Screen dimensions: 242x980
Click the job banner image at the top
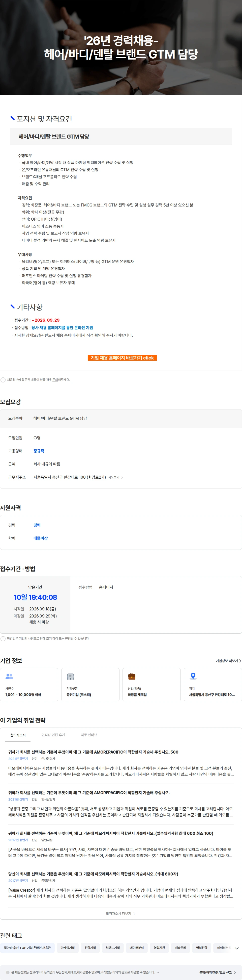click(x=121, y=47)
